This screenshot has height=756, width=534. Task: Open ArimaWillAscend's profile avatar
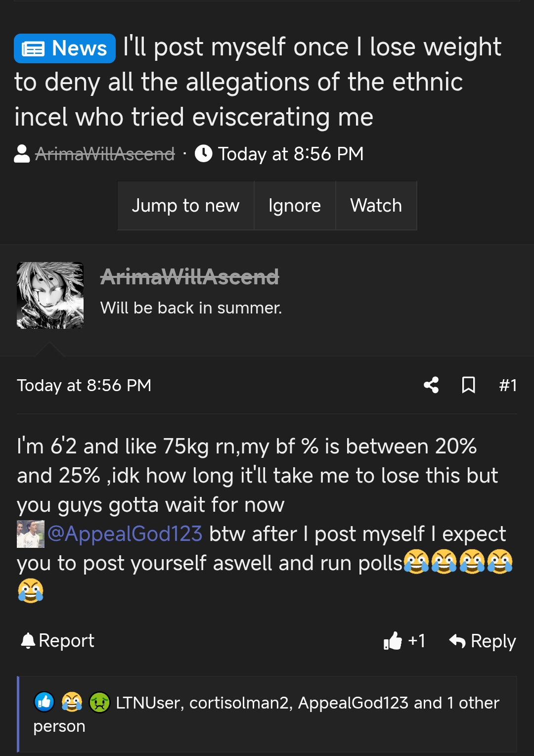click(50, 296)
